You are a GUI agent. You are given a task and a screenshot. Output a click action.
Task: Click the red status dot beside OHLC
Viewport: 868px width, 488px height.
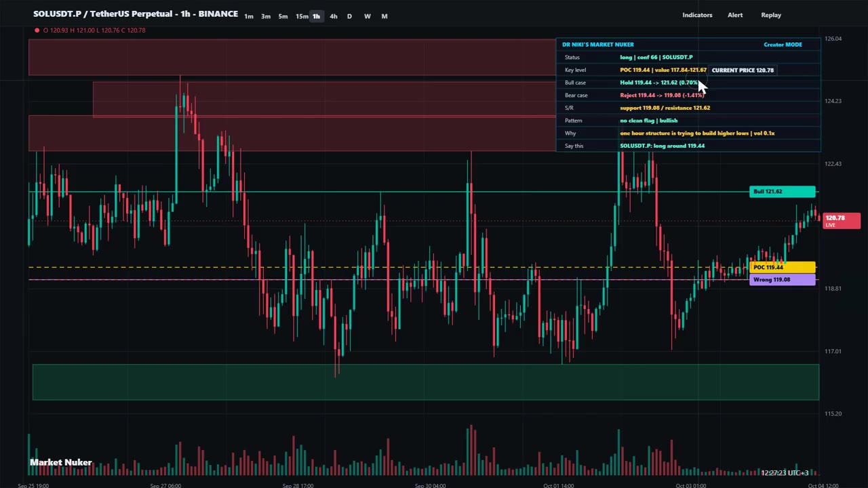click(x=37, y=30)
